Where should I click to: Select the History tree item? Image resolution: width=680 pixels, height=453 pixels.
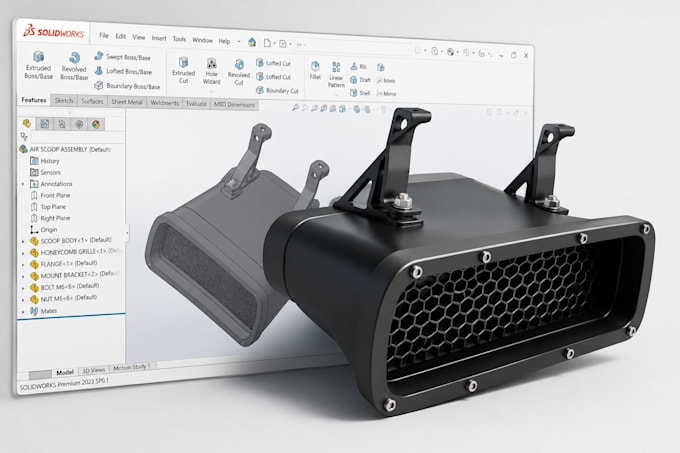[x=45, y=161]
